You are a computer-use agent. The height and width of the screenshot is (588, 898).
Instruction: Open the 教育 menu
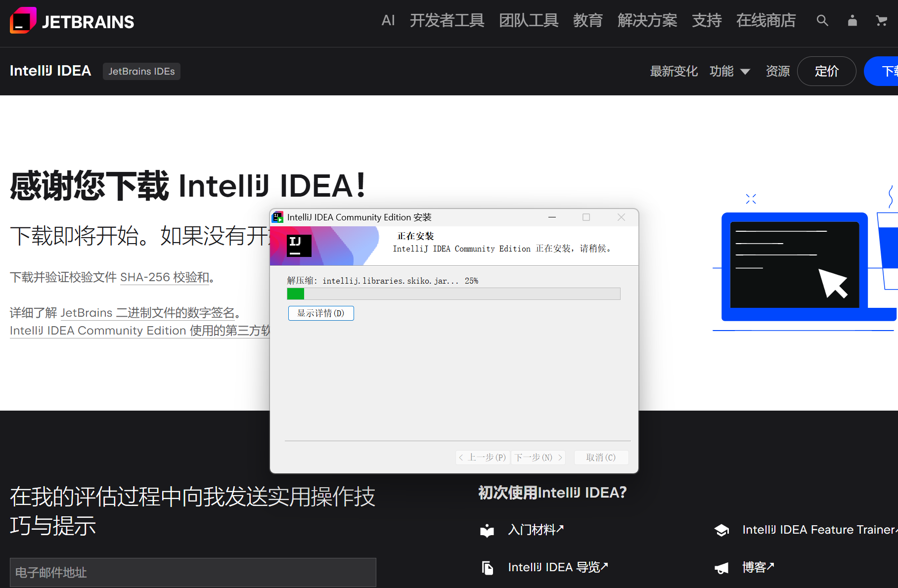pyautogui.click(x=588, y=20)
